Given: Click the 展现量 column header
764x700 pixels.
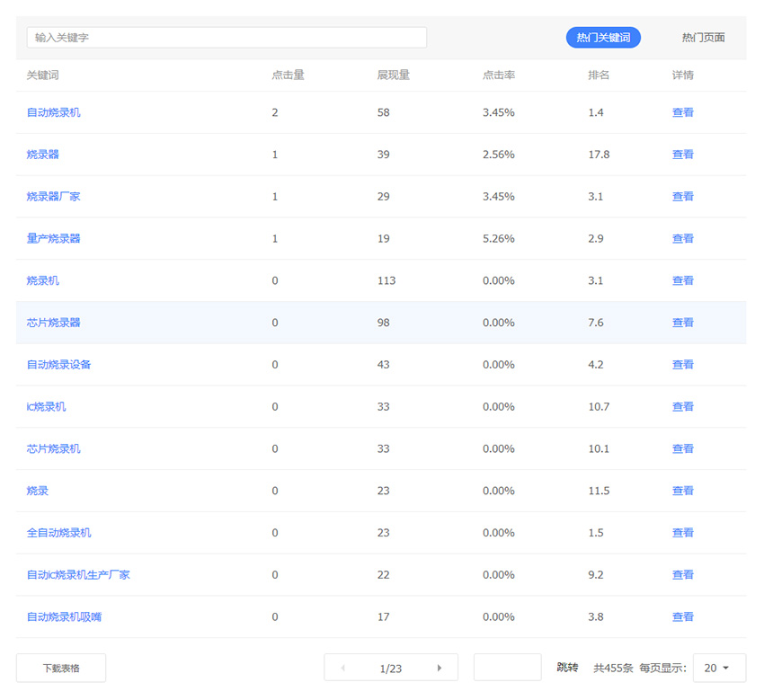Looking at the screenshot, I should click(x=393, y=75).
